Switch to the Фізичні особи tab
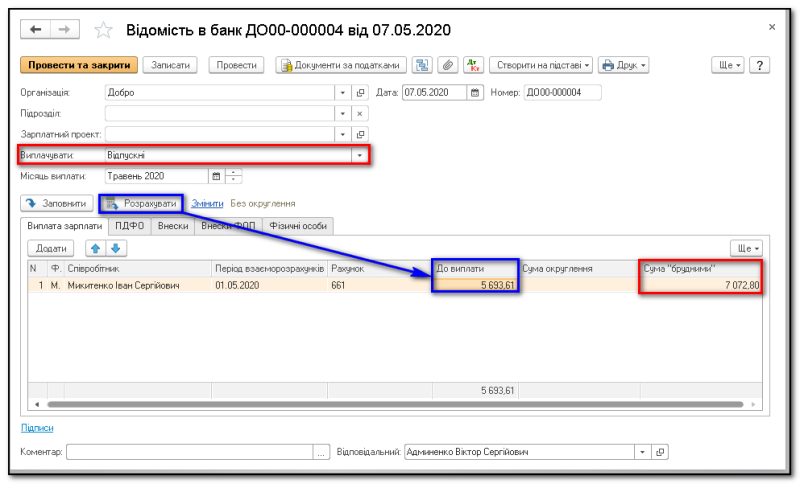Screen dimensions: 800x484 [298, 226]
